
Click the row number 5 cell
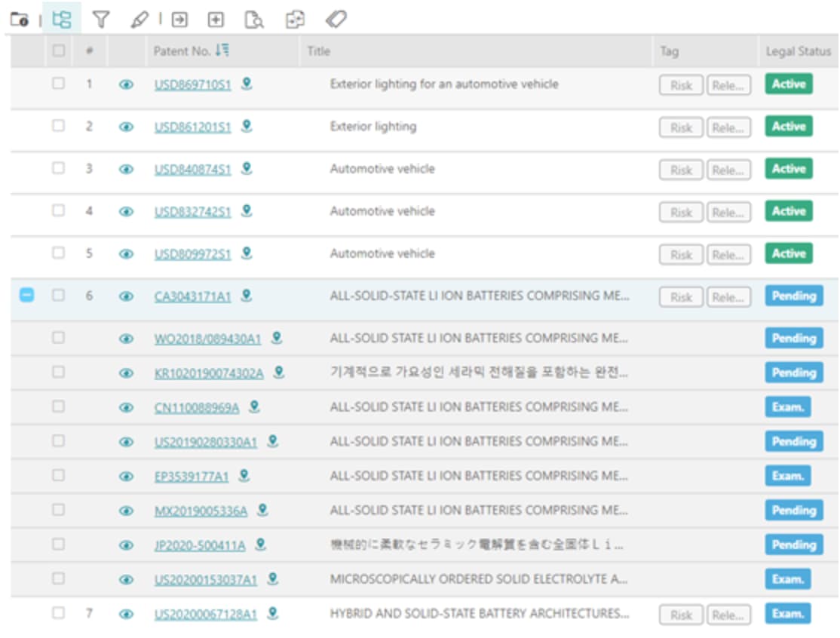click(89, 253)
